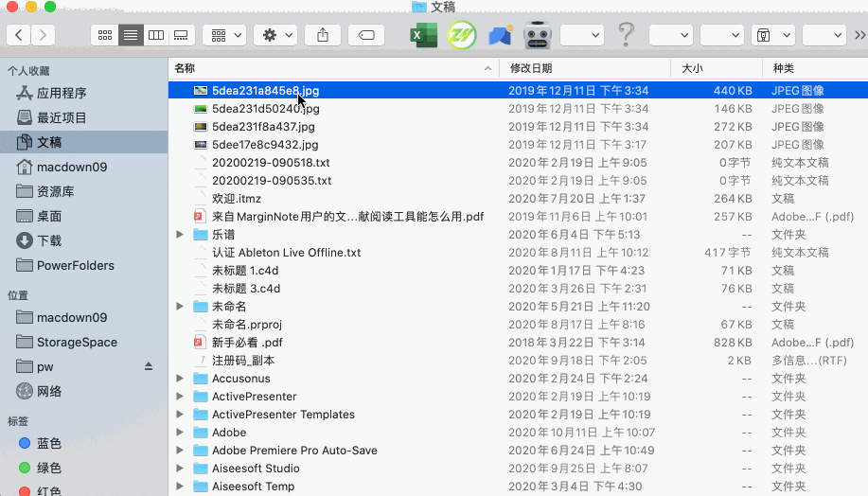Filter by the 绿色 tag
This screenshot has height=496, width=868.
[x=84, y=468]
